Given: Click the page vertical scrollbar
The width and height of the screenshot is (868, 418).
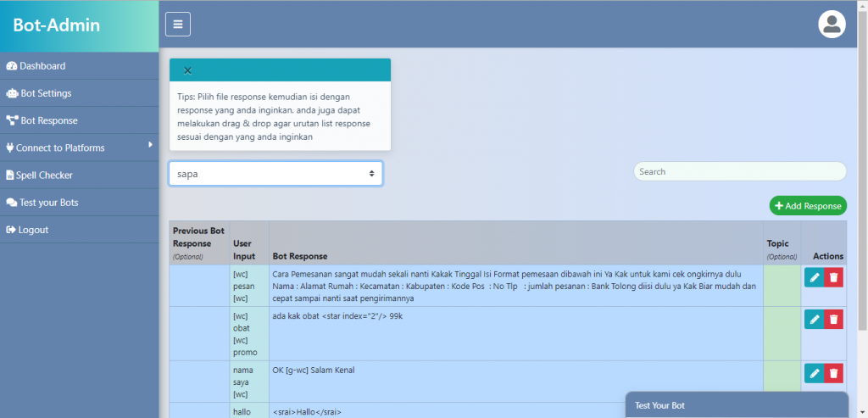Looking at the screenshot, I should click(862, 171).
